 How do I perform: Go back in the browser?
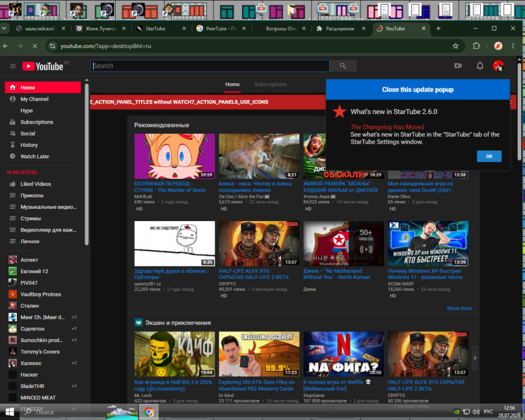tap(6, 46)
